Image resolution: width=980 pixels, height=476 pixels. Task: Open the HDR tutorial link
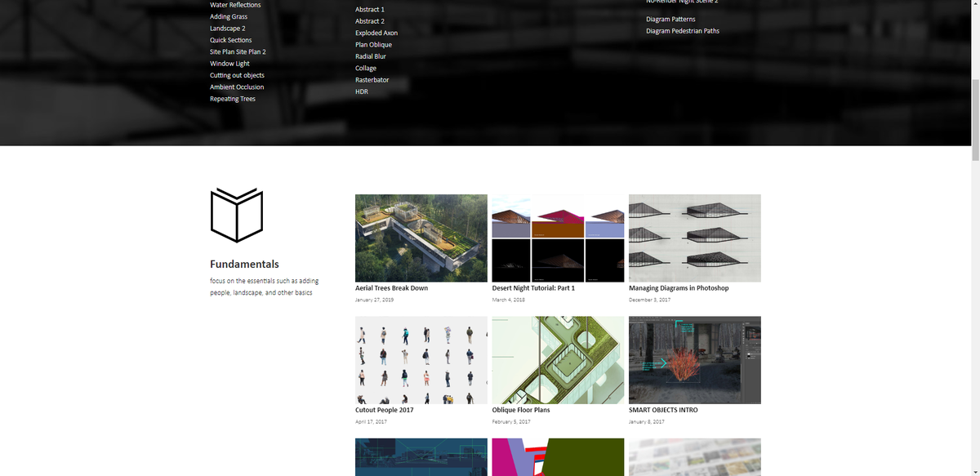tap(362, 91)
